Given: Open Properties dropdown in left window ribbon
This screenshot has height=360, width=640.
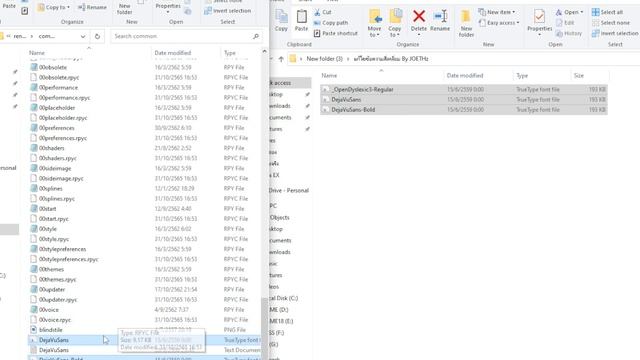Looking at the screenshot, I should click(x=168, y=7).
